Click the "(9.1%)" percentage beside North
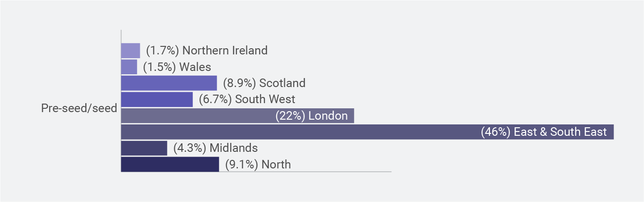 241,164
